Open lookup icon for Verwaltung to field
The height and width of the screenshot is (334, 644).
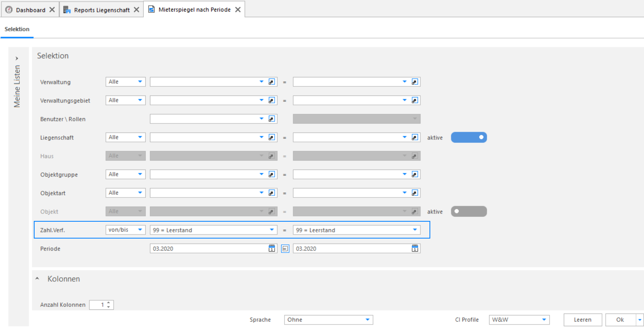[x=415, y=82]
